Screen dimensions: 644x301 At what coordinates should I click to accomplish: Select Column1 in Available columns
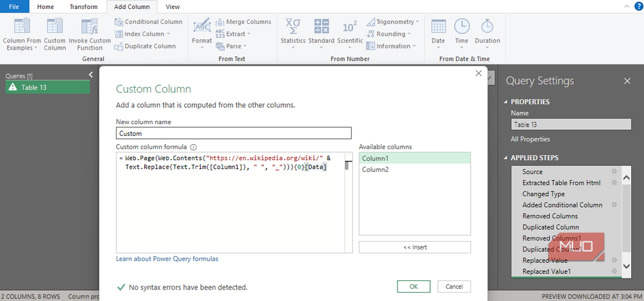[415, 158]
